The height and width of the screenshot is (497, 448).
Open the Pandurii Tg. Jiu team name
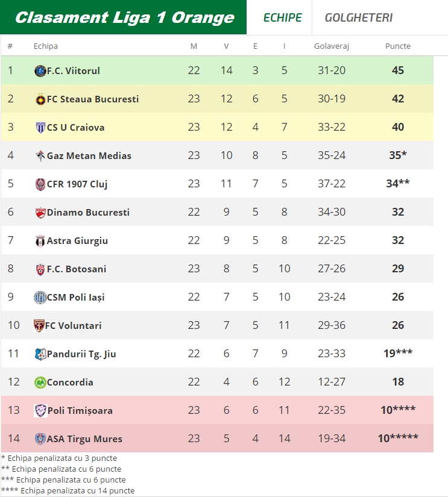81,354
